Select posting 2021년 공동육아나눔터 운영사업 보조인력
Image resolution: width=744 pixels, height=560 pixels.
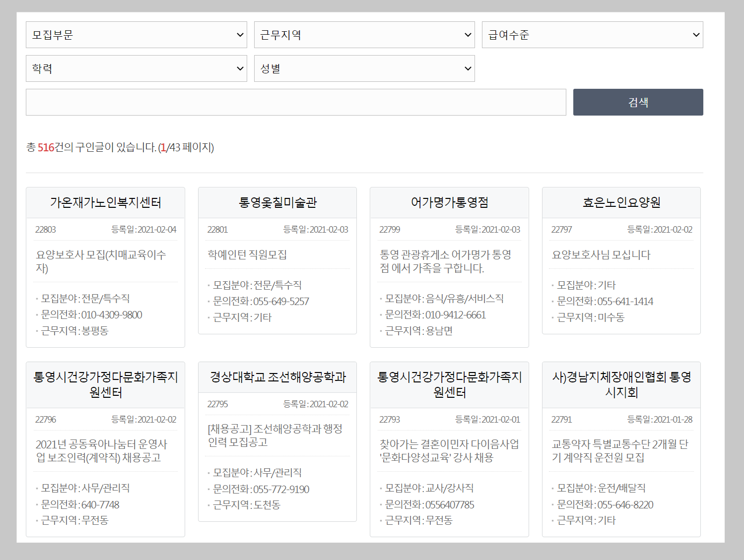point(102,451)
